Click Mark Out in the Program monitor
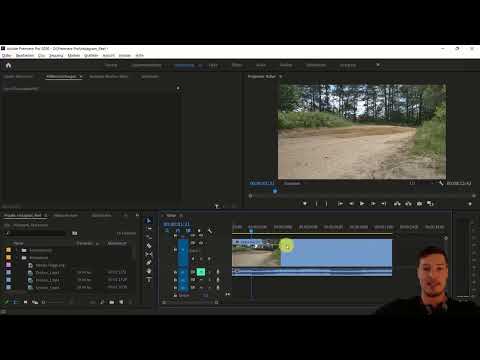Screen dimensions: 480x360 326,203
